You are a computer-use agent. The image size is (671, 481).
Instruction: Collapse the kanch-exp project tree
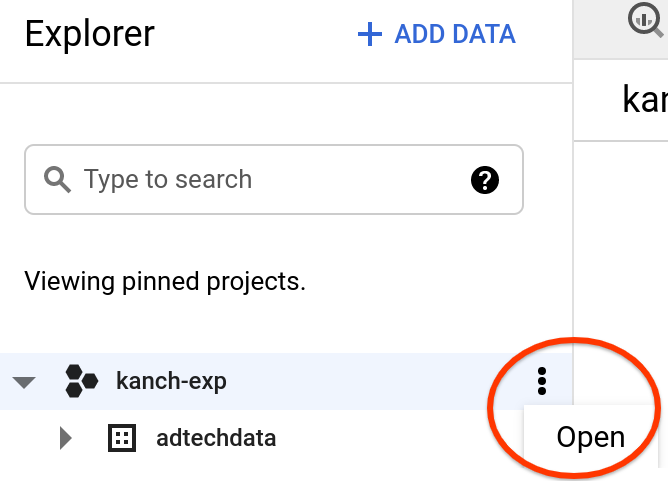25,381
